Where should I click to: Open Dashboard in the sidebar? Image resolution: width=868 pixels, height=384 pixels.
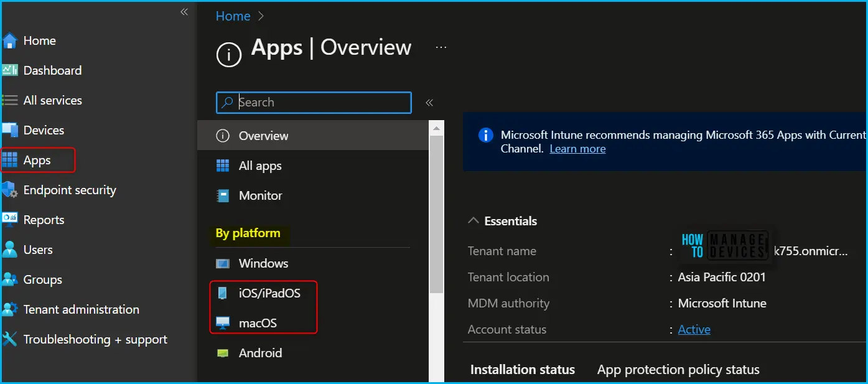tap(52, 70)
